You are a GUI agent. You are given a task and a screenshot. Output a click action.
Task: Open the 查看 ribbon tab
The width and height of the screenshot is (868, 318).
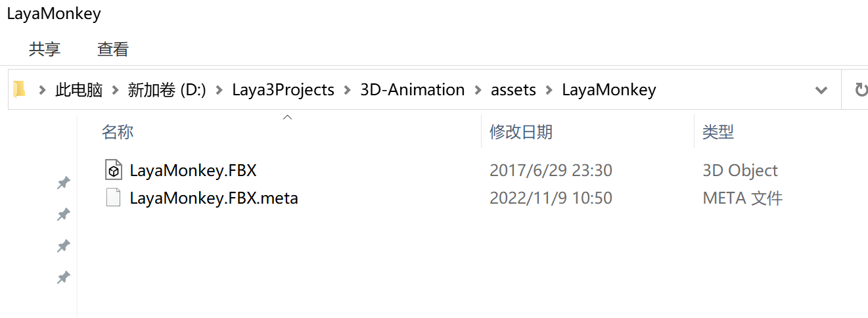point(113,49)
